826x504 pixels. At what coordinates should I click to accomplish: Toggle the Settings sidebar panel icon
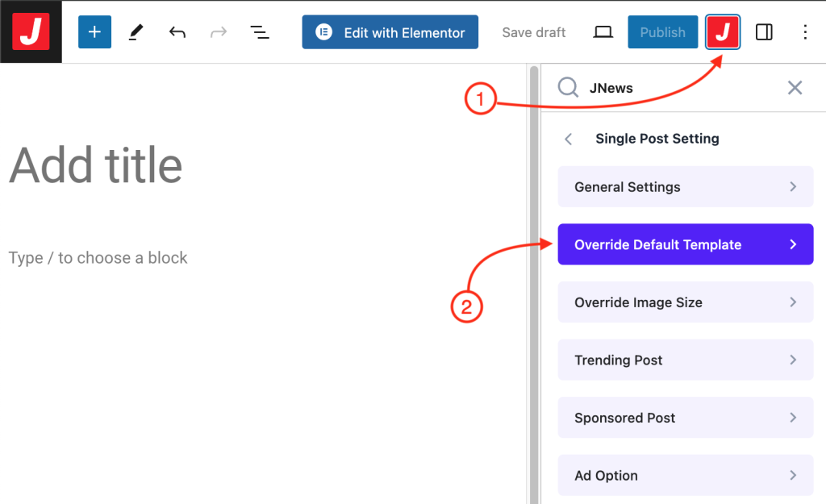coord(764,32)
